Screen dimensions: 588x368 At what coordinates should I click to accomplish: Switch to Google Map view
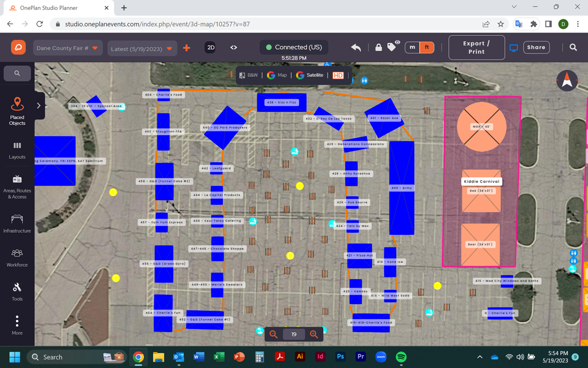[277, 75]
